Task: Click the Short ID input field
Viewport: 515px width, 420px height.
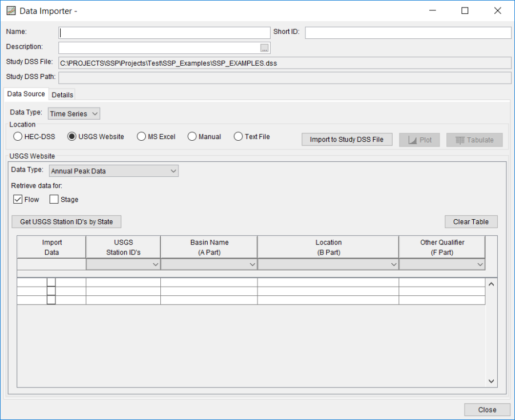Action: coord(408,33)
